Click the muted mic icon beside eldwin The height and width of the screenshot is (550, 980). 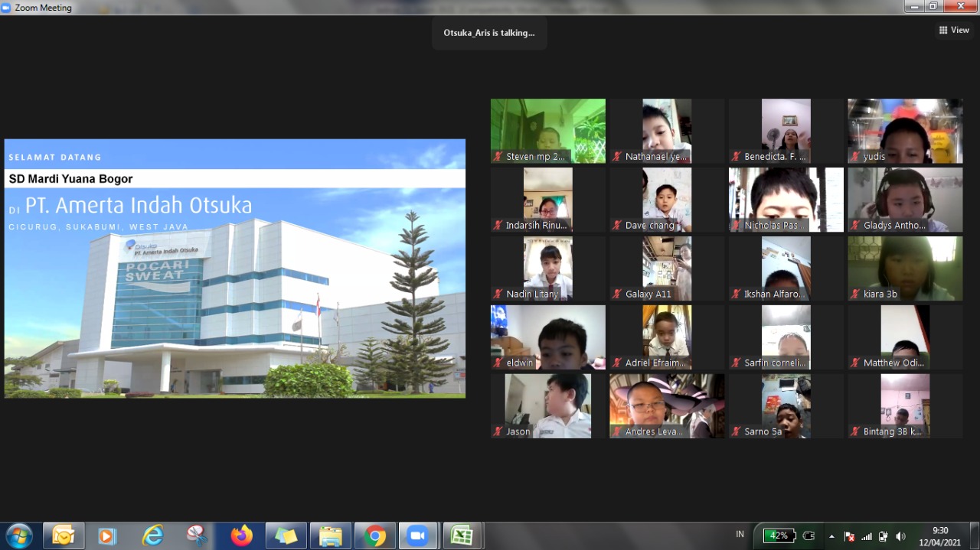[498, 363]
